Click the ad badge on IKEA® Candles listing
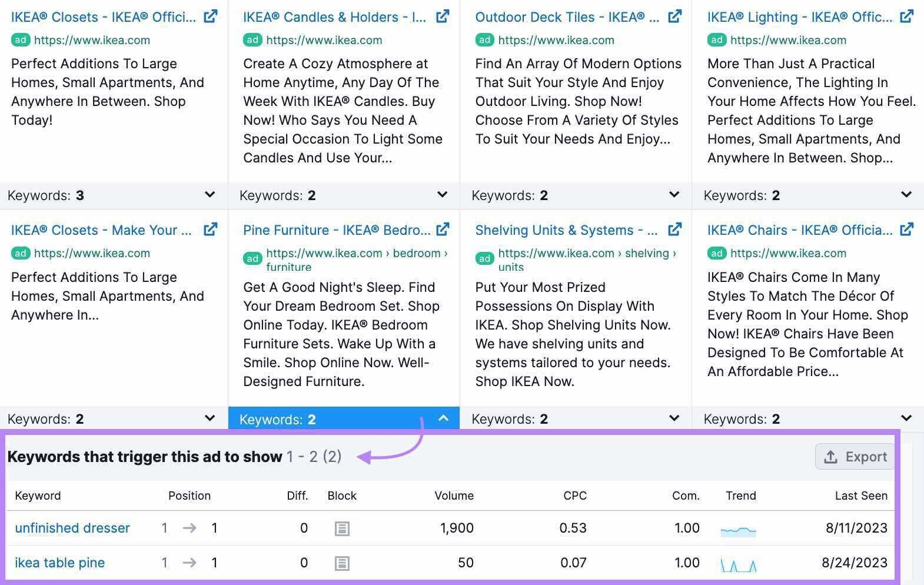This screenshot has width=924, height=585. pos(252,40)
